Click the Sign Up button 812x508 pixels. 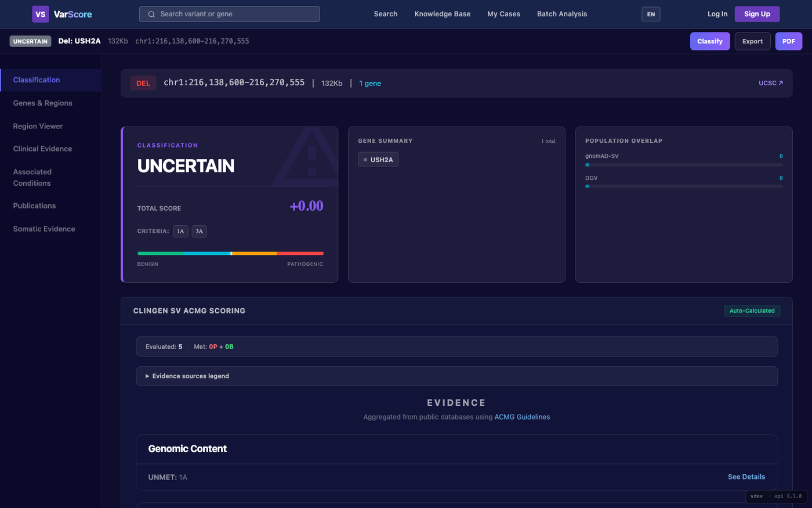point(757,14)
